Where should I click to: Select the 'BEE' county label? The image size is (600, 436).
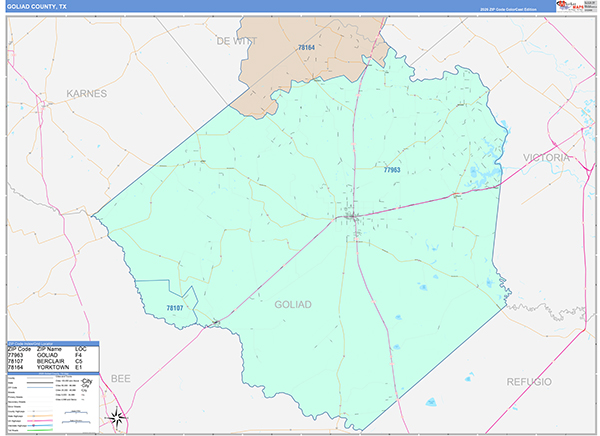click(121, 379)
